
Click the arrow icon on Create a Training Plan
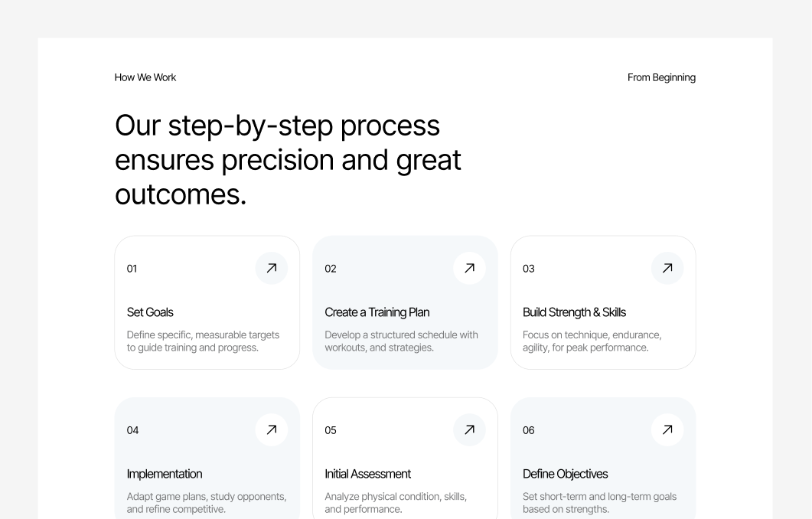click(x=469, y=268)
